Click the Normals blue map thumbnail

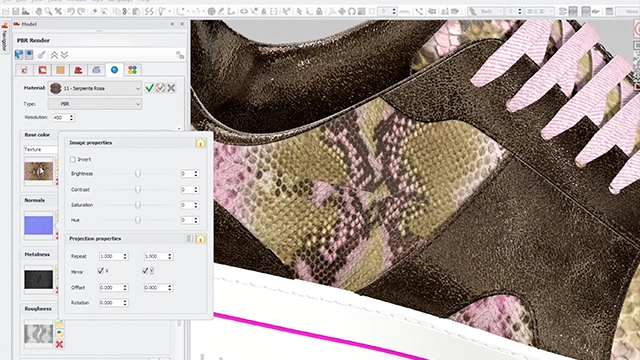tap(39, 225)
